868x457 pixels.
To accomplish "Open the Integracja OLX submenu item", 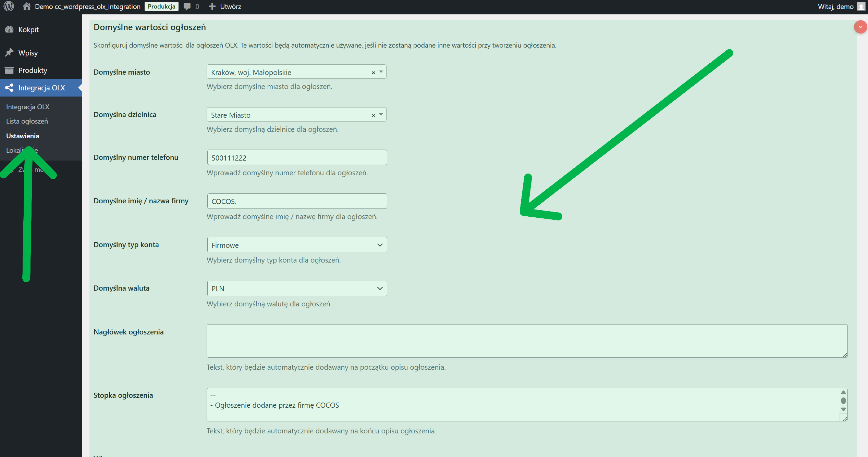I will tap(28, 107).
